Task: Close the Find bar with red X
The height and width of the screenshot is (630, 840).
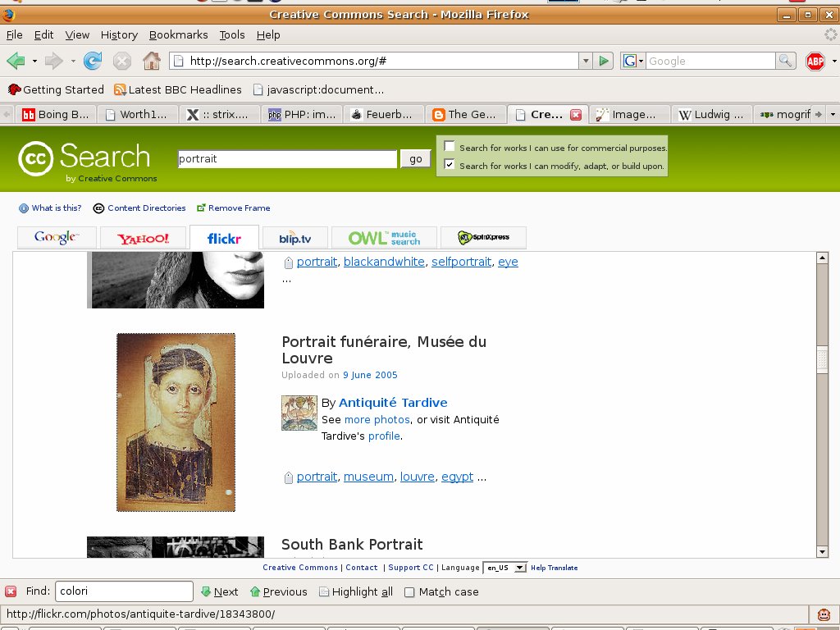Action: [11, 591]
